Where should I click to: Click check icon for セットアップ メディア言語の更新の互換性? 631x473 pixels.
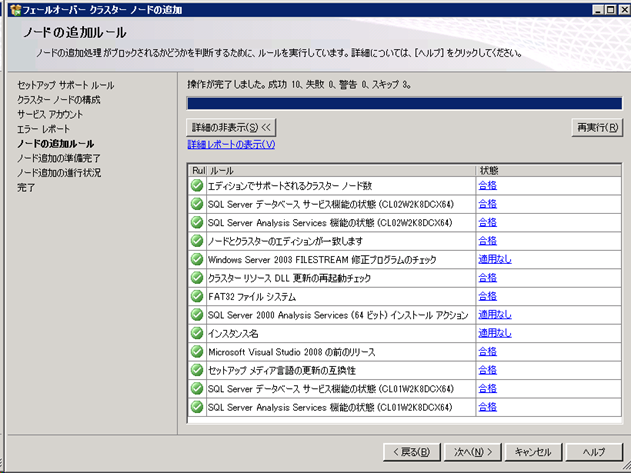197,370
